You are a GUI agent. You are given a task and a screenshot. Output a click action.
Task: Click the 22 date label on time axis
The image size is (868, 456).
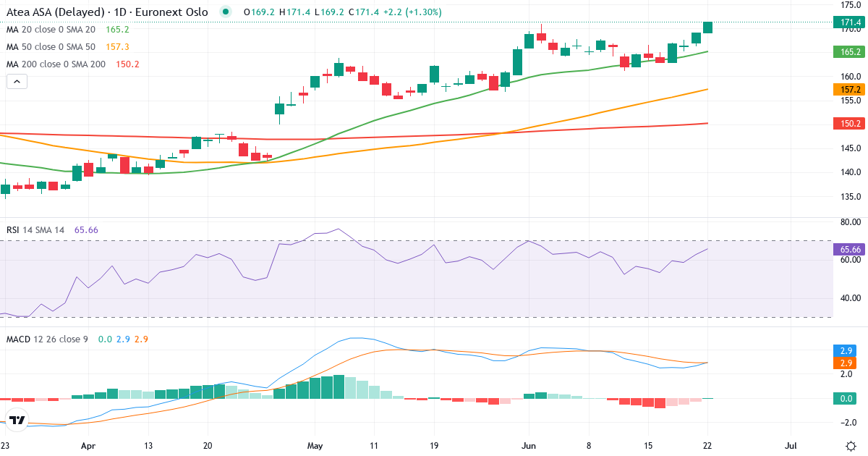(x=708, y=446)
